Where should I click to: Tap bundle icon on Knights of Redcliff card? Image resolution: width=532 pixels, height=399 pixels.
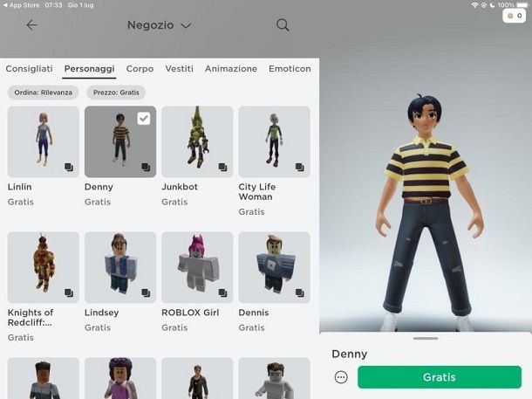(x=69, y=292)
